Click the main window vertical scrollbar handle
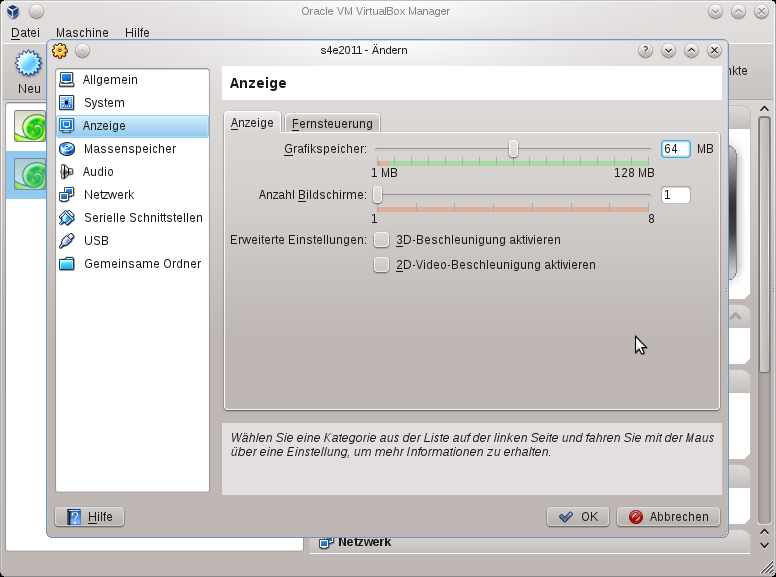776x577 pixels. click(x=765, y=245)
